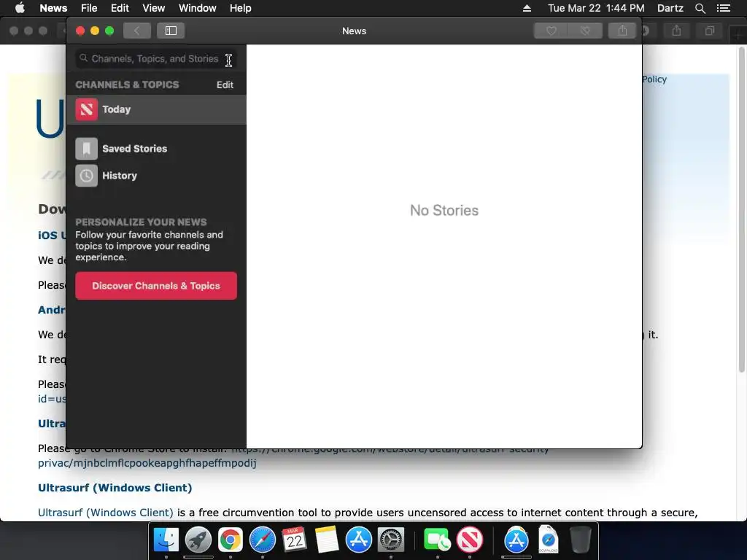This screenshot has width=747, height=560.
Task: Click the Channels & Topics section header
Action: click(x=127, y=85)
